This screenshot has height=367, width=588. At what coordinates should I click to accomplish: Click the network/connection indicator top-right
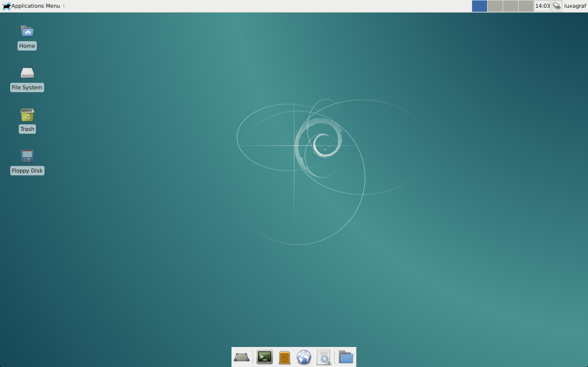(557, 6)
